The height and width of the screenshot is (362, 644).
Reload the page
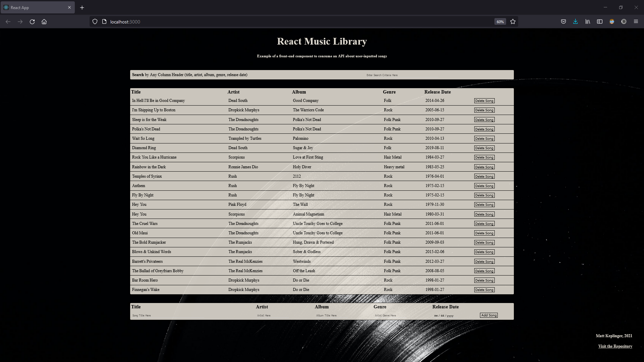(32, 21)
